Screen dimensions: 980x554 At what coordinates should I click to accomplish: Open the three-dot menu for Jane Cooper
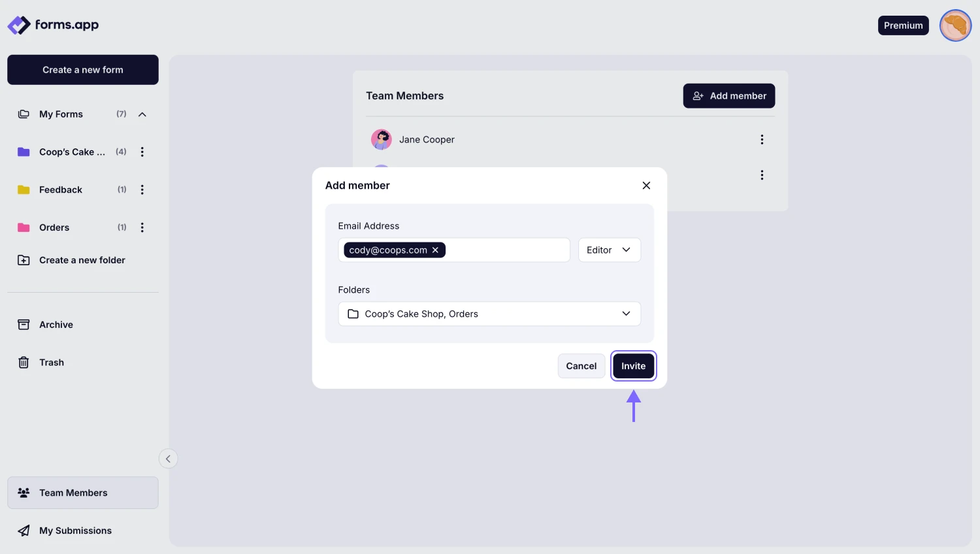762,139
